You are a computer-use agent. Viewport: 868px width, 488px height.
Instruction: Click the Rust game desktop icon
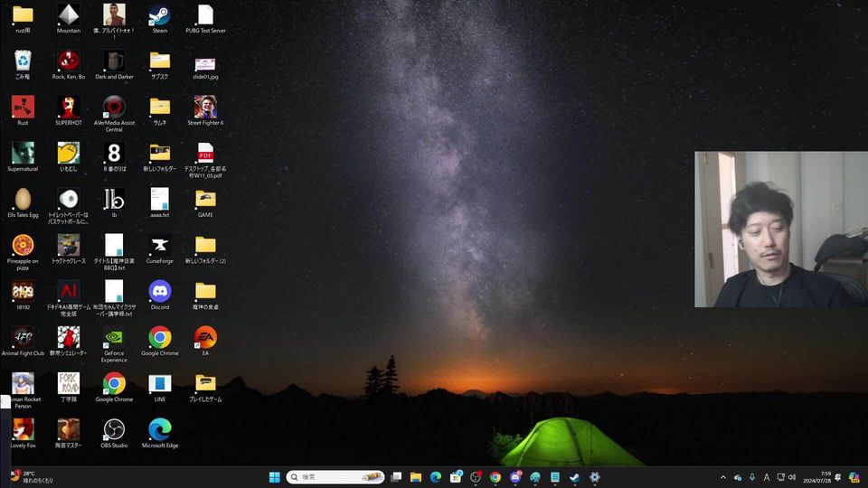23,107
